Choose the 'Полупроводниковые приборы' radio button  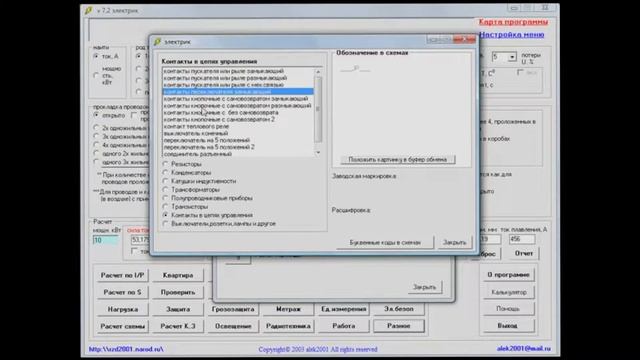pos(165,198)
